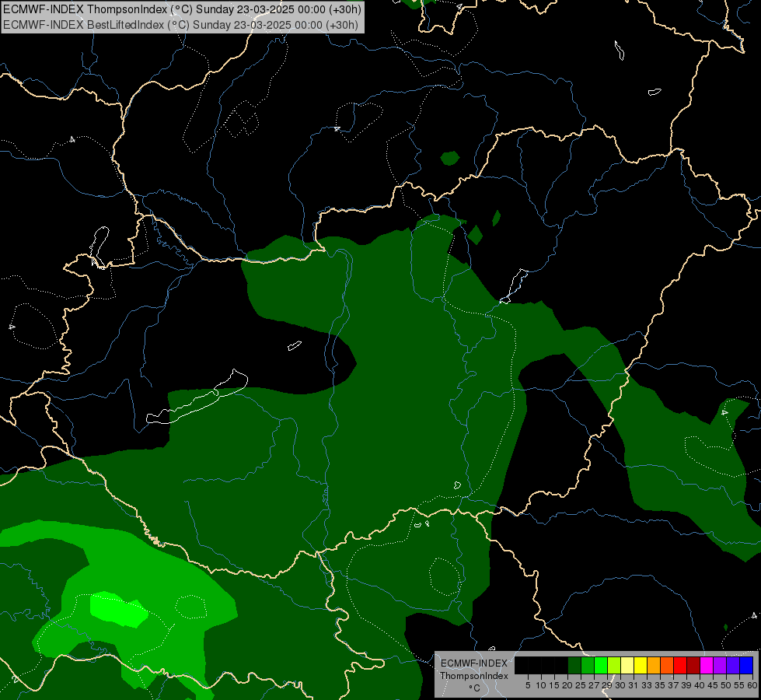The width and height of the screenshot is (761, 700).
Task: Click the °C unit label in legend
Action: coord(474,688)
